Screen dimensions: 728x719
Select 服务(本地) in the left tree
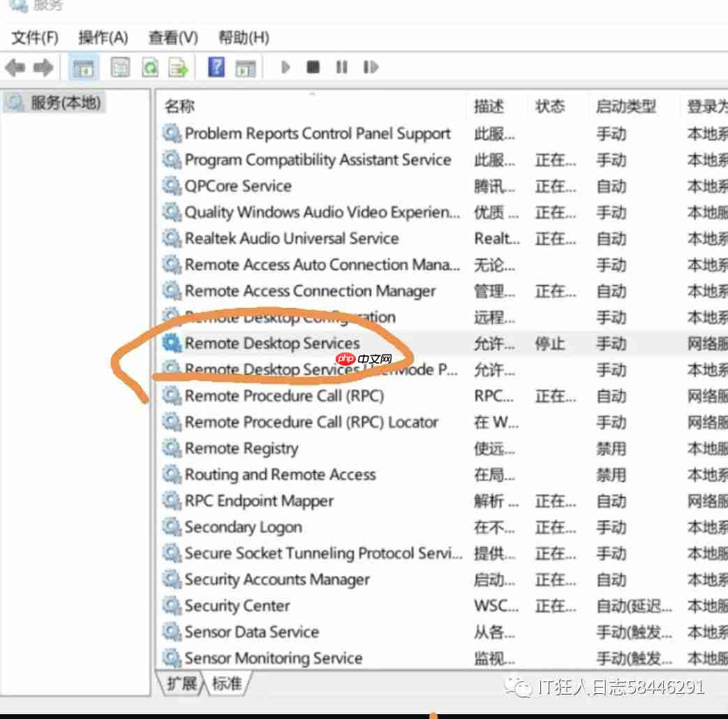(66, 103)
